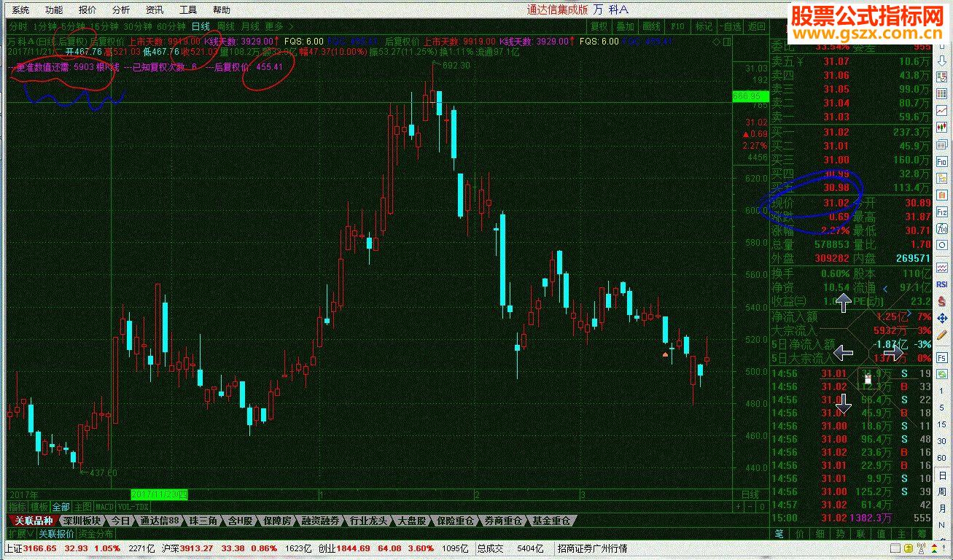The image size is (953, 560).
Task: Open the 融资融券 bottom tab
Action: 321,521
